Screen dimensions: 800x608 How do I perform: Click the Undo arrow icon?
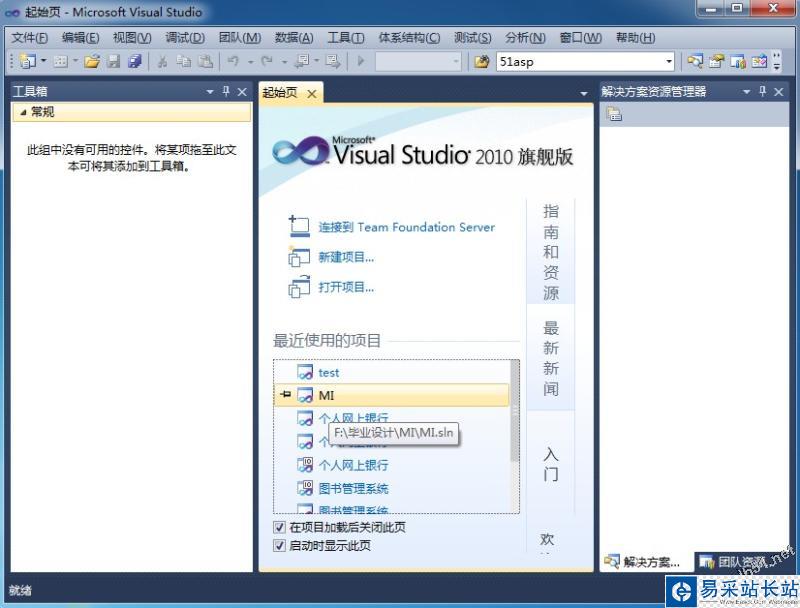coord(233,62)
